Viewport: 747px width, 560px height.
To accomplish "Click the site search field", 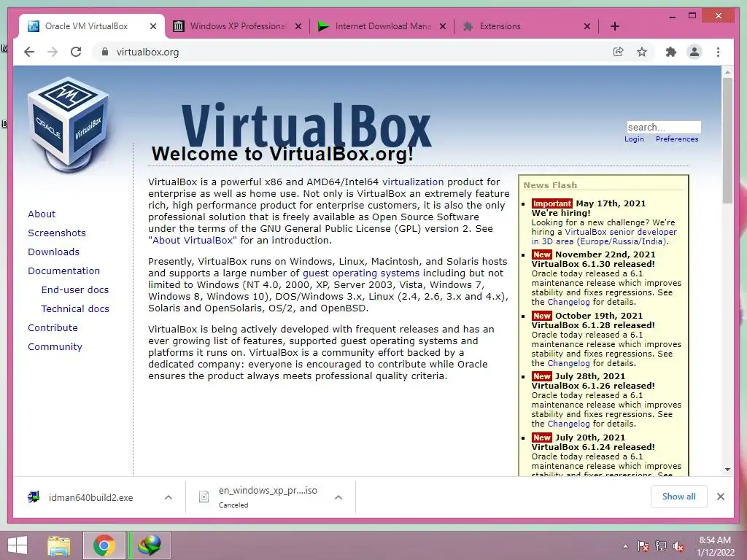I will point(664,127).
